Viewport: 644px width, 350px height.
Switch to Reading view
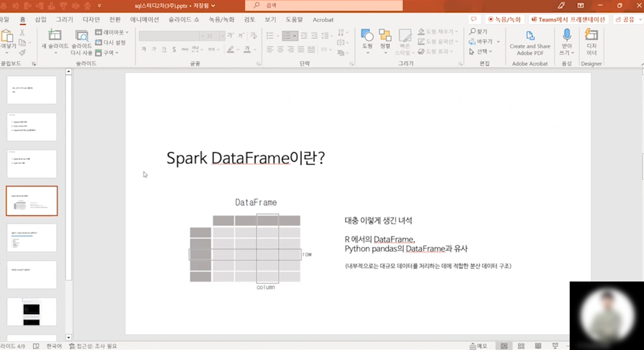(538, 346)
